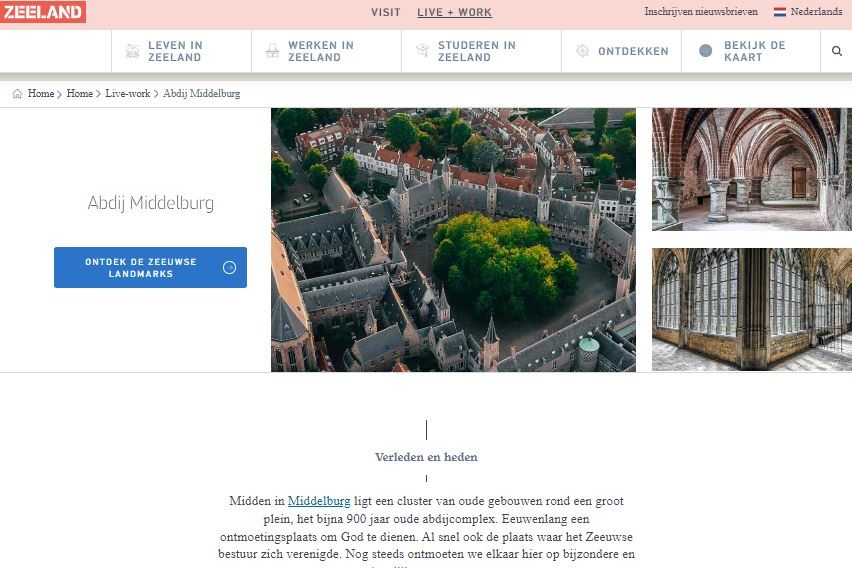Click the Middelburg hyperlink in the paragraph
The height and width of the screenshot is (568, 852).
319,501
